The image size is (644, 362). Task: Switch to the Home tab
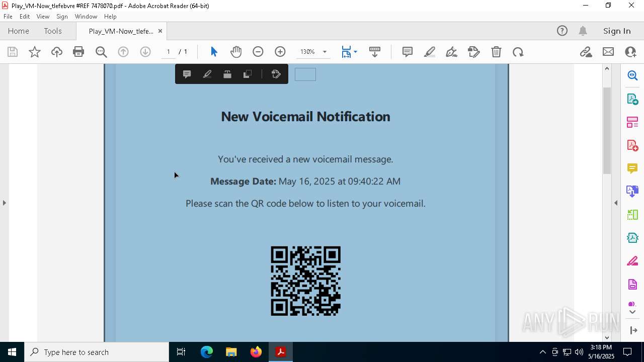(19, 31)
